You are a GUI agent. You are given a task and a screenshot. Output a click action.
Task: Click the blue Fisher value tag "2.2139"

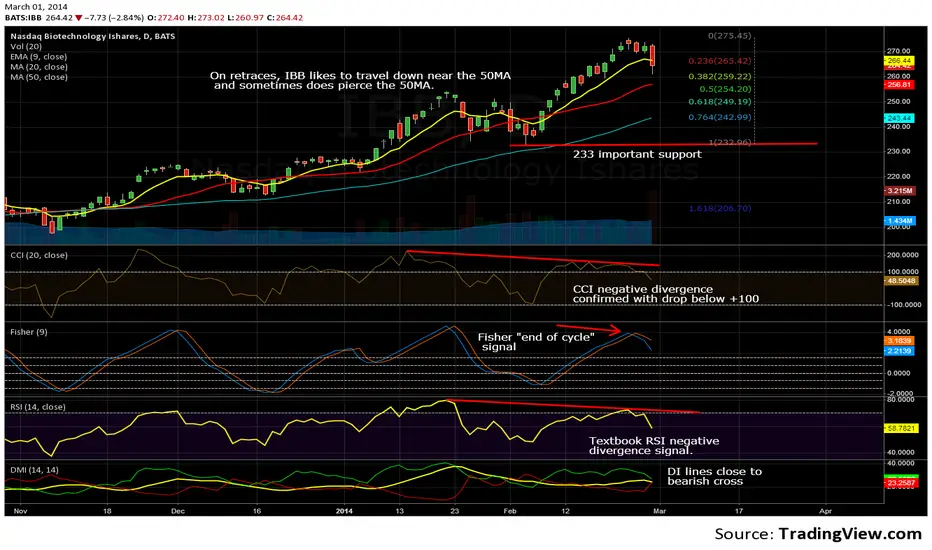(x=899, y=351)
